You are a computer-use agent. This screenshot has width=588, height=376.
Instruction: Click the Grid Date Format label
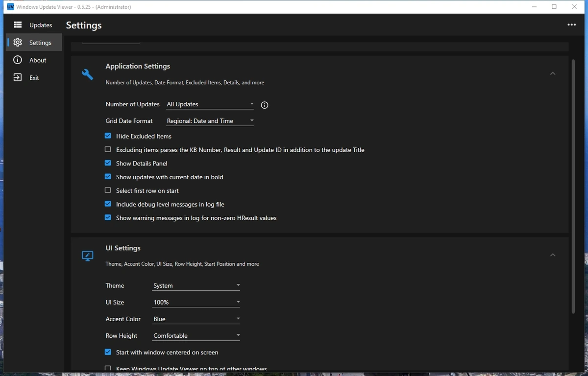[129, 121]
